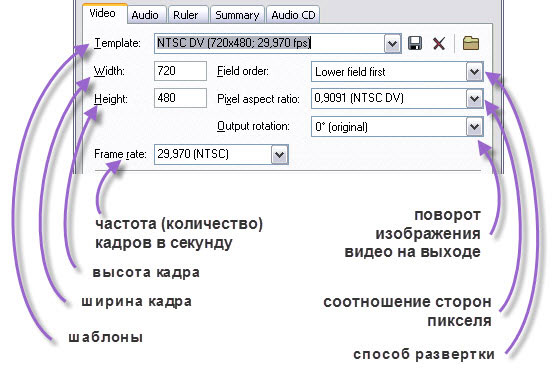Click the Output rotation: label

pyautogui.click(x=253, y=126)
